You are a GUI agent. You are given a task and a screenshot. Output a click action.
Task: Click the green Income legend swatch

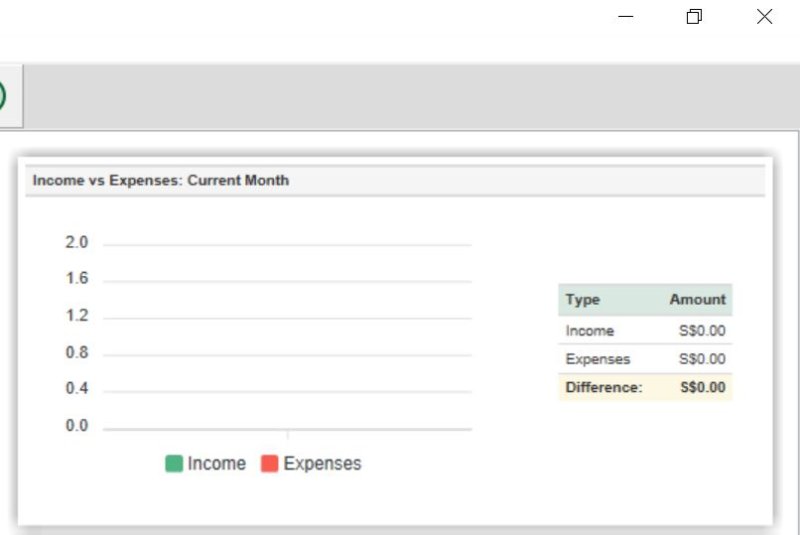click(x=174, y=464)
